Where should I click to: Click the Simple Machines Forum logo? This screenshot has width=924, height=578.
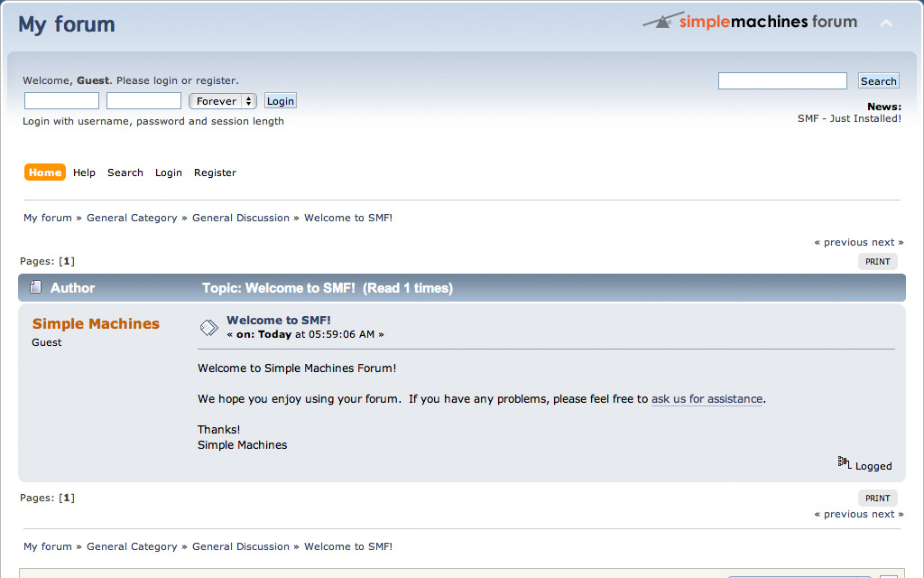tap(750, 21)
